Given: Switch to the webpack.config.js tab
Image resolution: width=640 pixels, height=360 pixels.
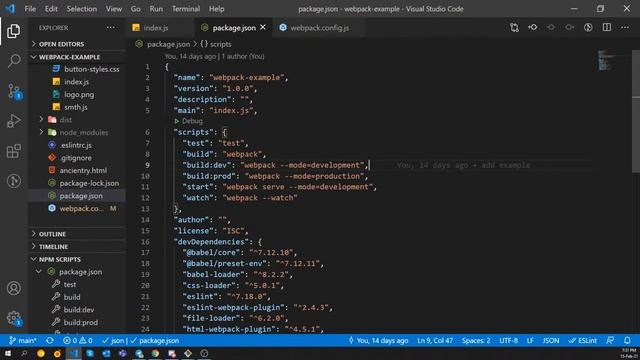Looking at the screenshot, I should click(320, 28).
